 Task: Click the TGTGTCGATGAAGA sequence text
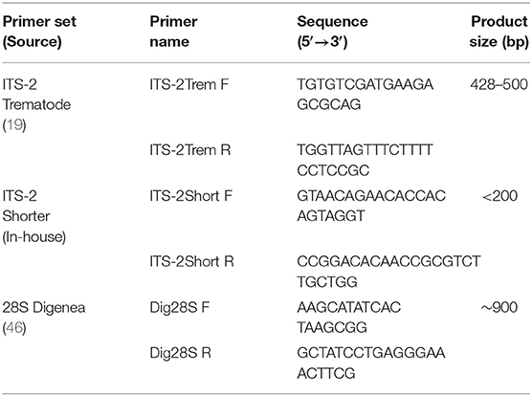(x=366, y=84)
